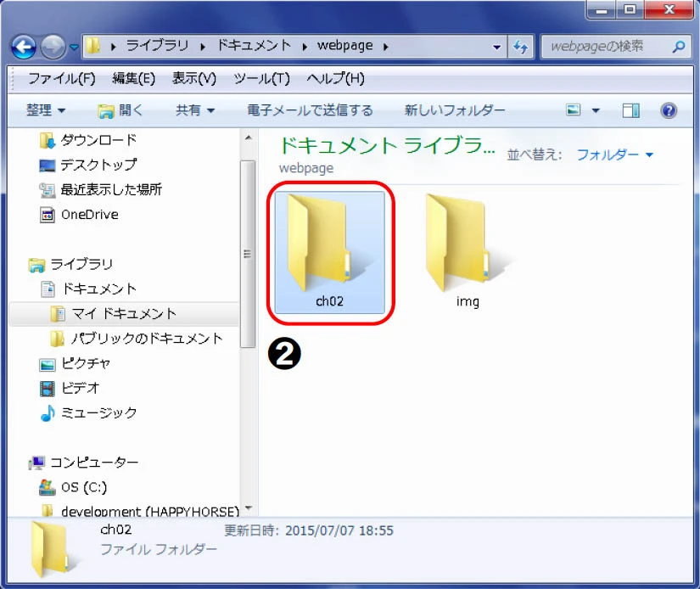Select ドキュメント under ライブラリ in tree
700x589 pixels.
pos(99,289)
